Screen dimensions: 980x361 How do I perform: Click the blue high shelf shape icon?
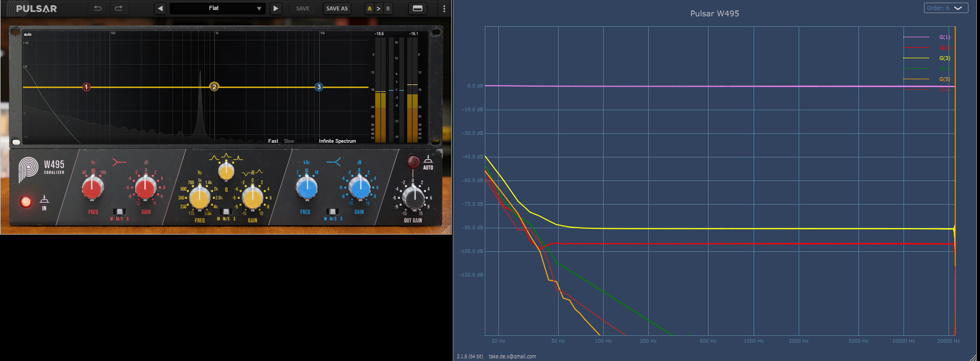pyautogui.click(x=333, y=162)
